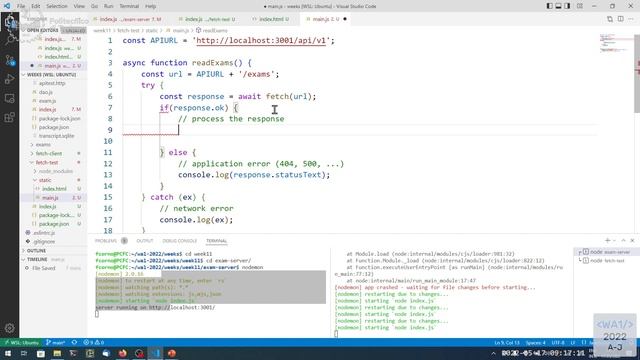Screen dimensions: 640x360
Task: Open the Selection menu
Action: pyautogui.click(x=57, y=6)
